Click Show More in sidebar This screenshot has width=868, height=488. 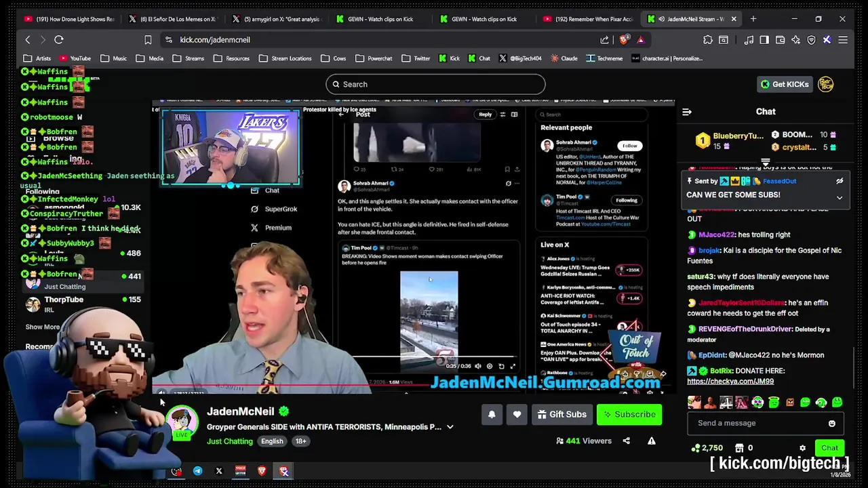[43, 327]
